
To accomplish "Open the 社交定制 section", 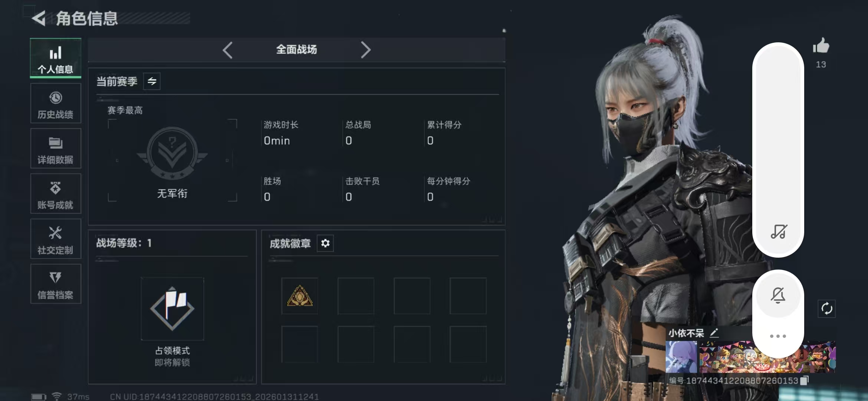I will 56,239.
